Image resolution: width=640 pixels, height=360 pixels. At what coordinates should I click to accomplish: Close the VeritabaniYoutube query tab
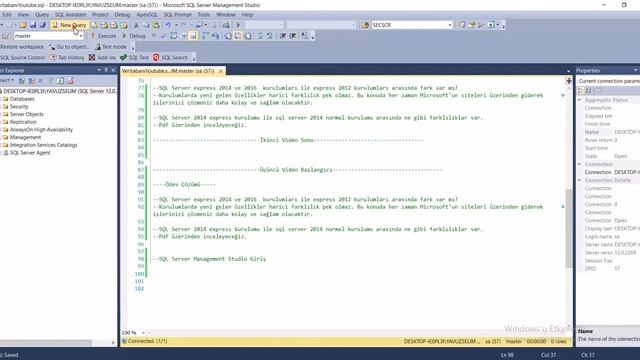pos(221,71)
